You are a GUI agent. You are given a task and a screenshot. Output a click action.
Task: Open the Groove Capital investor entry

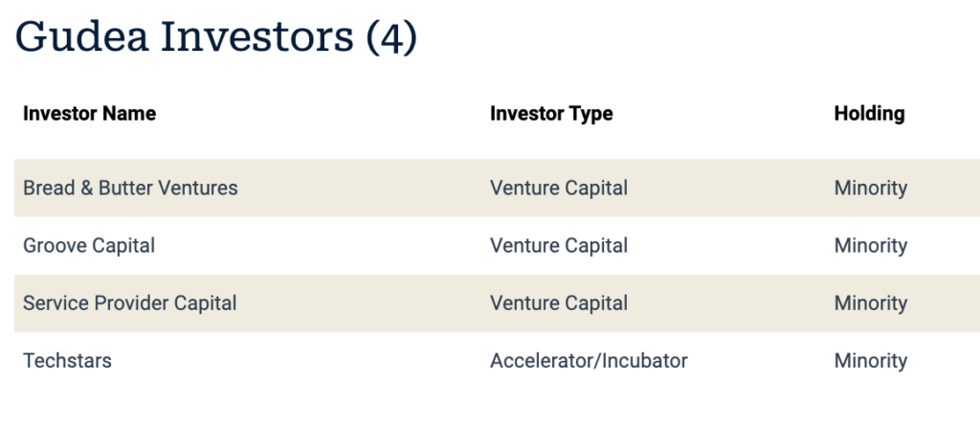(x=89, y=246)
